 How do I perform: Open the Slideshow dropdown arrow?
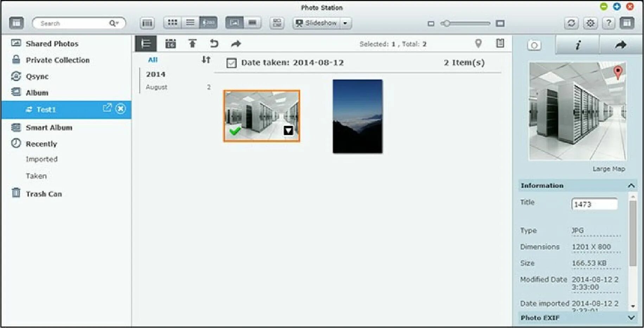345,23
